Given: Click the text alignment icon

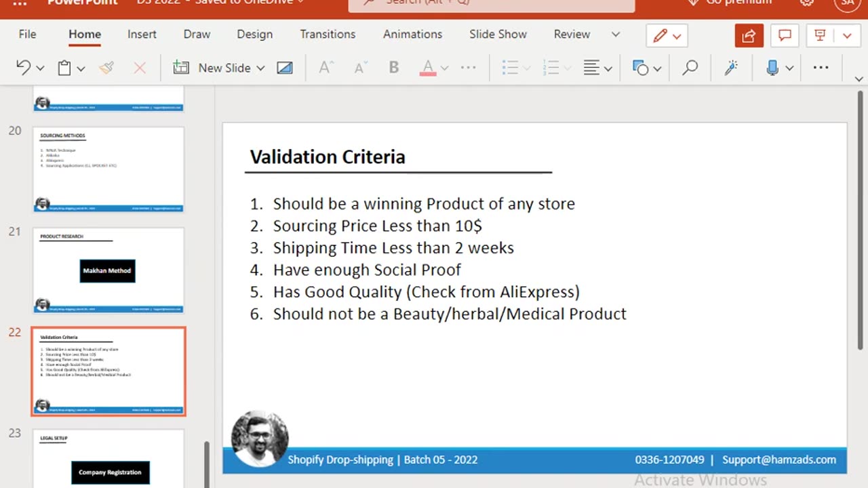Looking at the screenshot, I should pyautogui.click(x=591, y=68).
